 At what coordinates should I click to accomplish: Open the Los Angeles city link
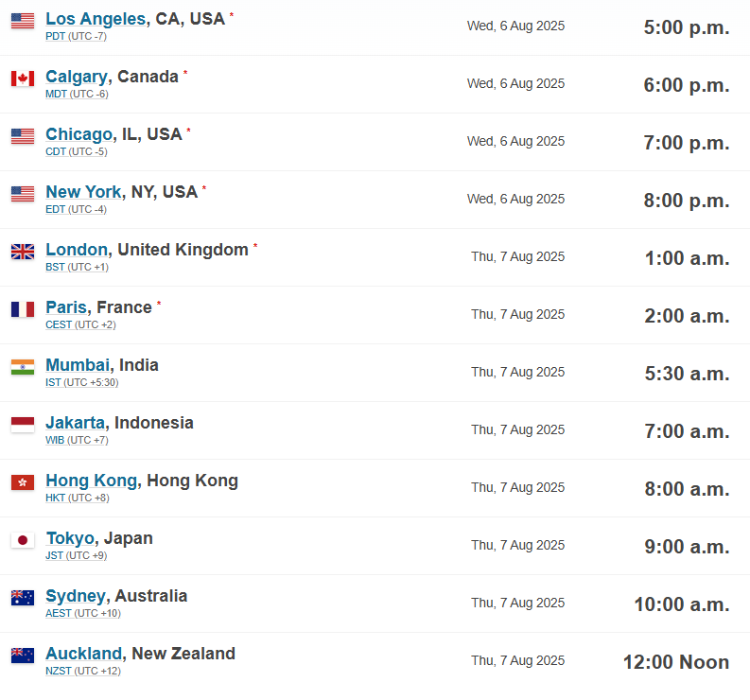(x=96, y=19)
